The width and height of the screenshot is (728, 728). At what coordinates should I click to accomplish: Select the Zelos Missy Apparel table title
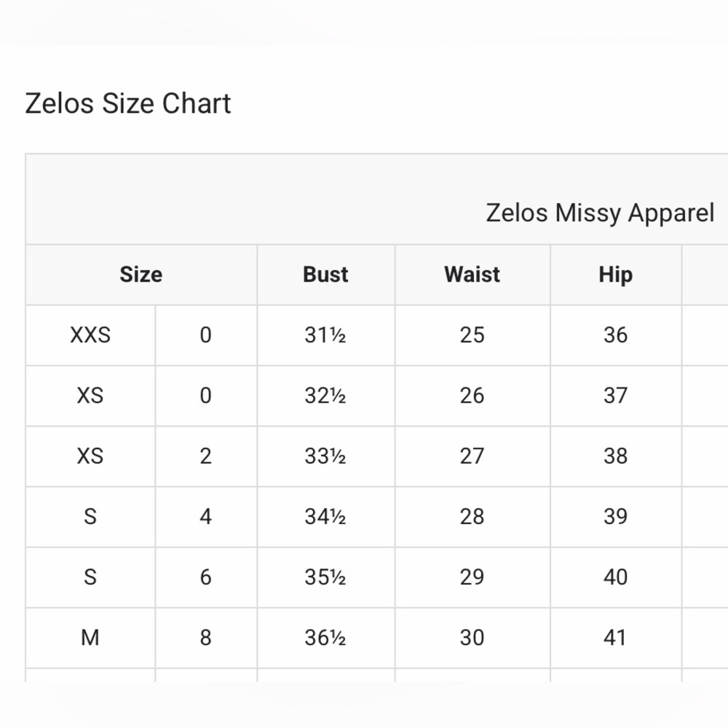pyautogui.click(x=600, y=213)
